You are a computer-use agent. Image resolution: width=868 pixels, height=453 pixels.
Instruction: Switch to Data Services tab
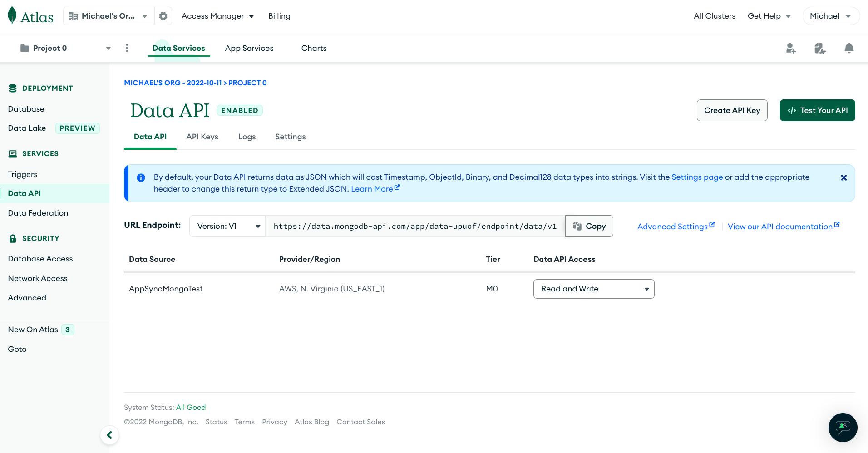click(x=179, y=48)
